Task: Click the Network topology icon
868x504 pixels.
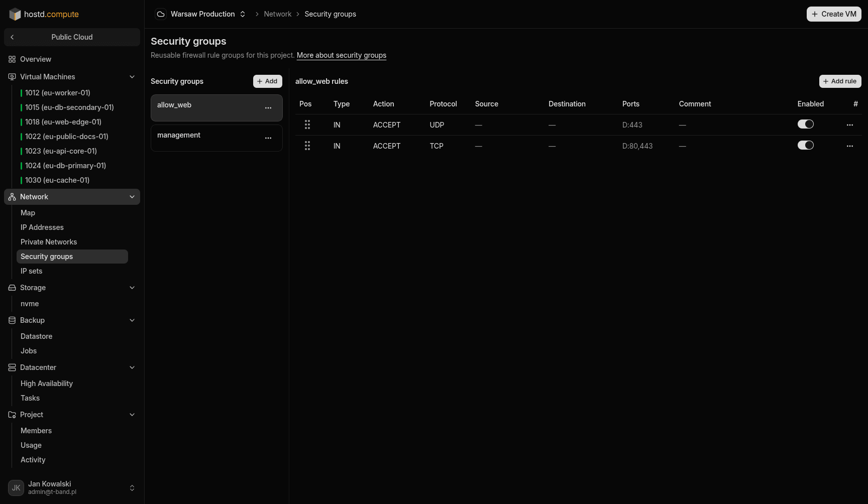Action: pyautogui.click(x=12, y=197)
